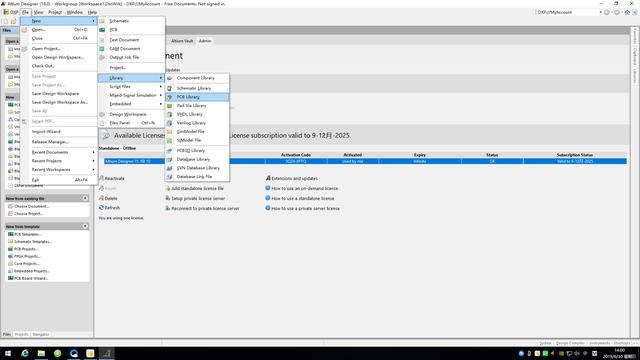Click the Output Job File icon
This screenshot has height=360, width=640.
pos(102,57)
